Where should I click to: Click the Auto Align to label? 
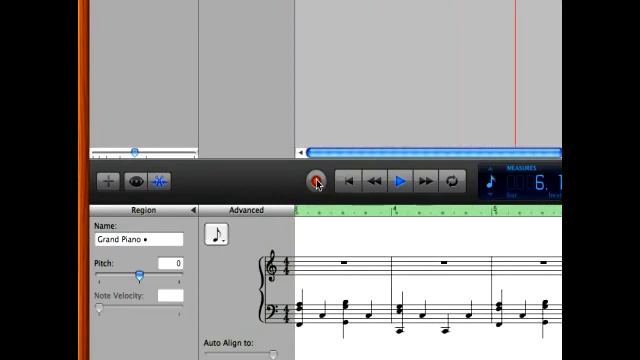pyautogui.click(x=228, y=343)
